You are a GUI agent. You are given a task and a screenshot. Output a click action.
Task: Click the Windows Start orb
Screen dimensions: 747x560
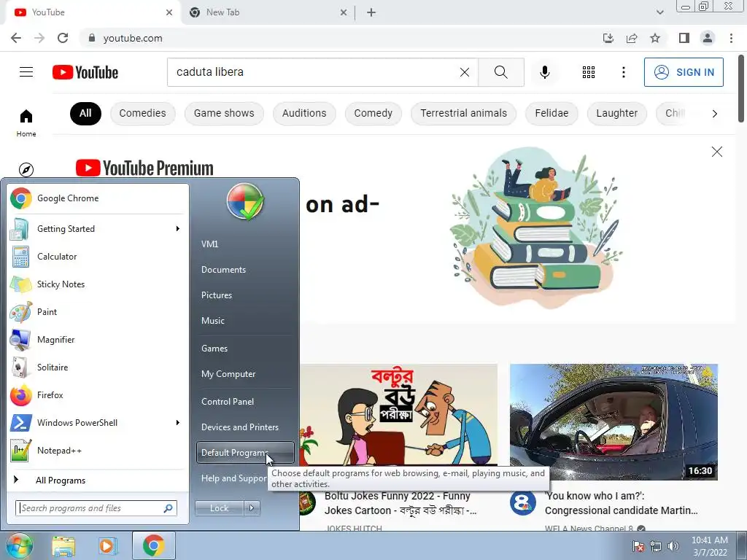[19, 545]
